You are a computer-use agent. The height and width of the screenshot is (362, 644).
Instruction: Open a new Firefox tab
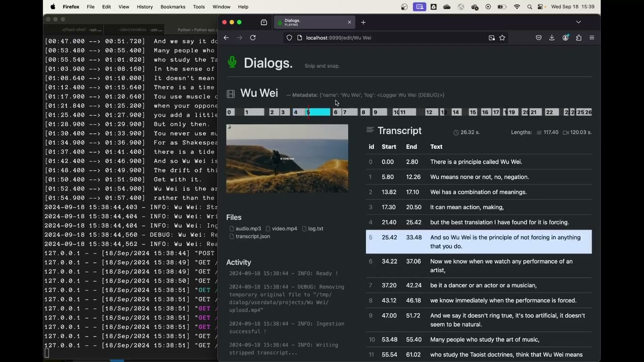[x=363, y=22]
